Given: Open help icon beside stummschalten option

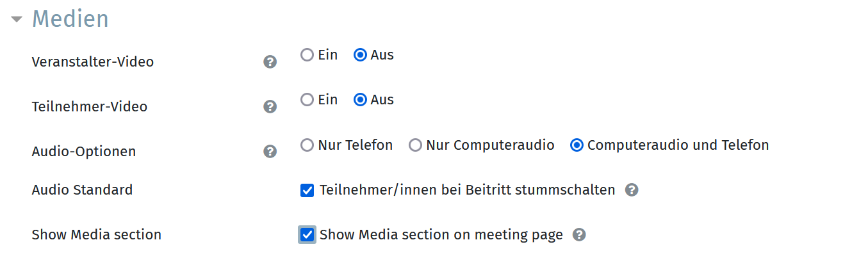Looking at the screenshot, I should [632, 190].
